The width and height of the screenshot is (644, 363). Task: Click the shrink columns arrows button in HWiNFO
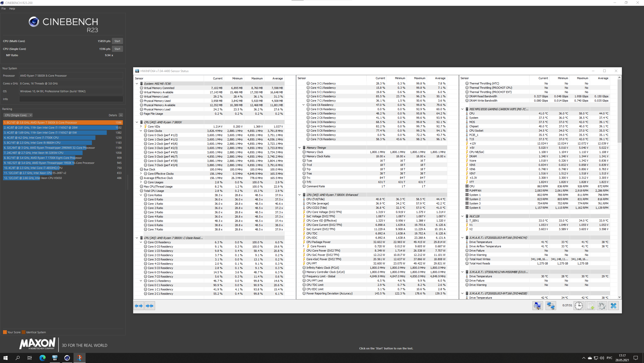coord(150,306)
